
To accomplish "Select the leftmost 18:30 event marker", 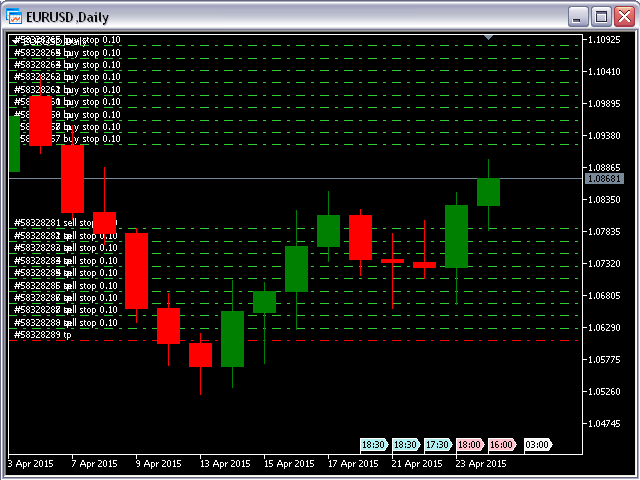I will (x=373, y=444).
